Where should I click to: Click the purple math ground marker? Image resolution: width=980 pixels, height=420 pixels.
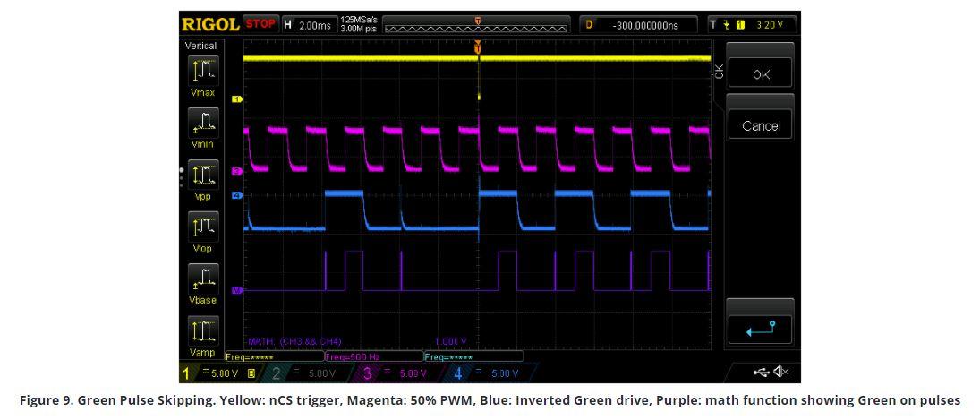click(x=236, y=290)
